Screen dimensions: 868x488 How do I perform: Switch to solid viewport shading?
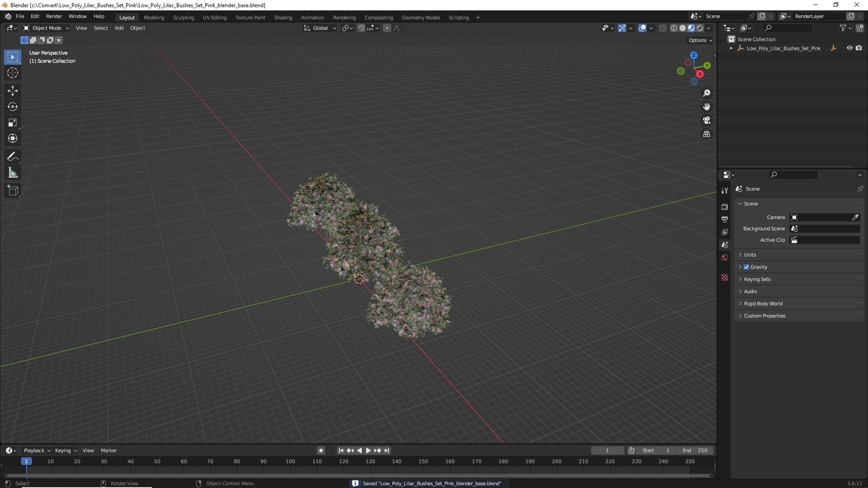click(683, 28)
